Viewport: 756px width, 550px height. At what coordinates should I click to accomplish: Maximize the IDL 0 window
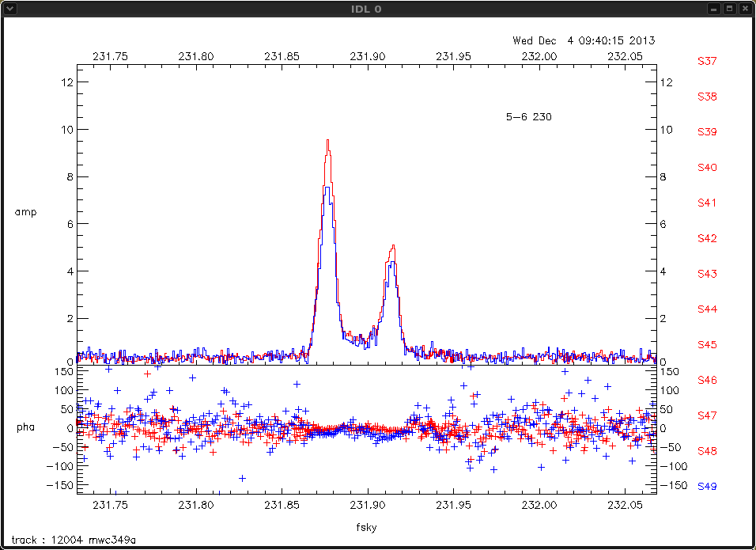pyautogui.click(x=729, y=8)
